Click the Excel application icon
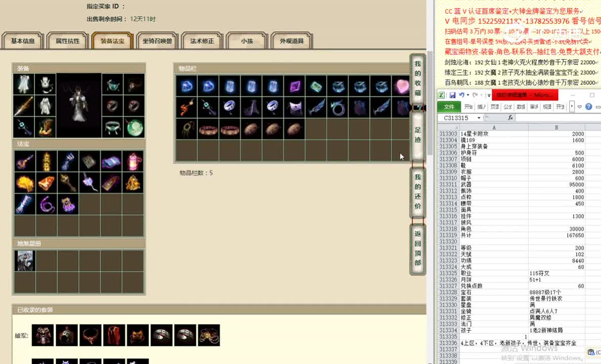 pos(442,95)
